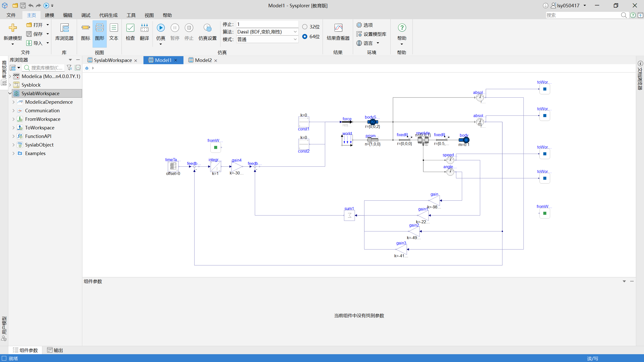Open the Library Browser (库浏览器) ribbon icon

click(x=64, y=28)
